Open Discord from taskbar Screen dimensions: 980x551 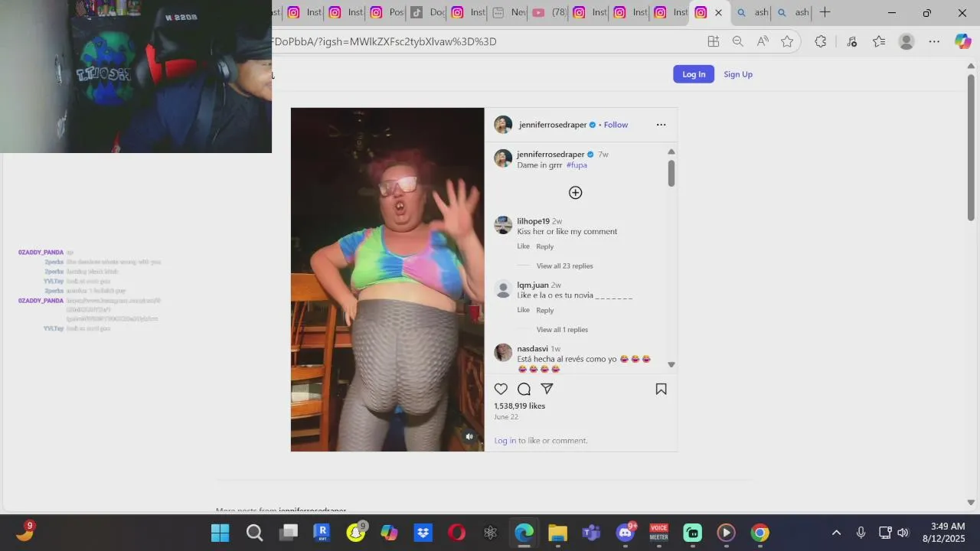point(626,533)
